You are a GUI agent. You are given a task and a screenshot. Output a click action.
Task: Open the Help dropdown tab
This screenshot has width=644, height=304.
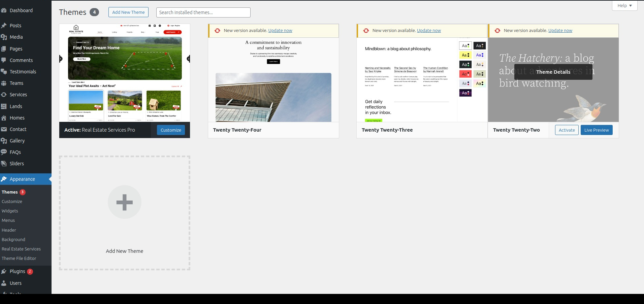pyautogui.click(x=624, y=5)
